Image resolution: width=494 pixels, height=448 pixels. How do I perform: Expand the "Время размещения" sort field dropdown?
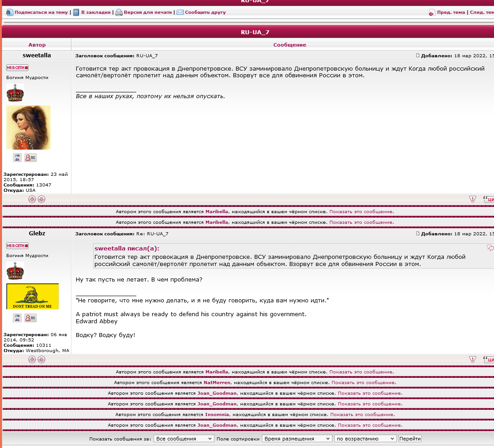[296, 439]
